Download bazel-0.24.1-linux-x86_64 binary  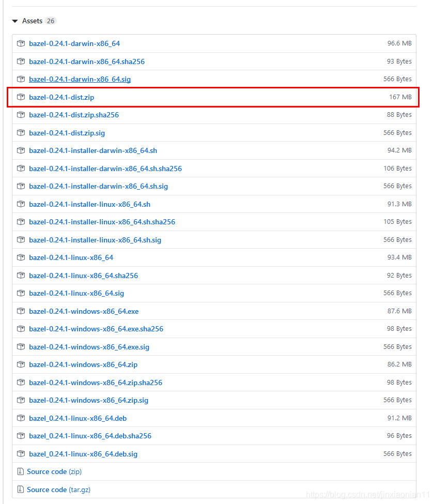(x=71, y=257)
